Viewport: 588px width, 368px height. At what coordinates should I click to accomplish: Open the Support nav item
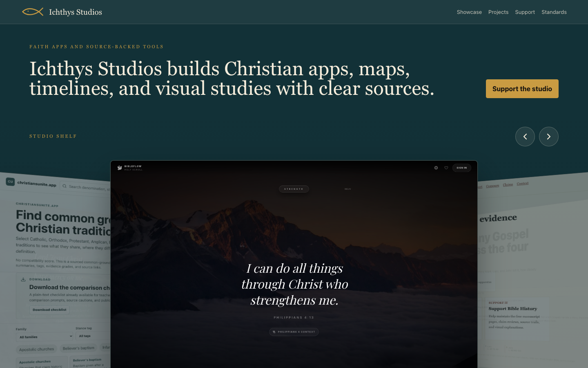[525, 12]
